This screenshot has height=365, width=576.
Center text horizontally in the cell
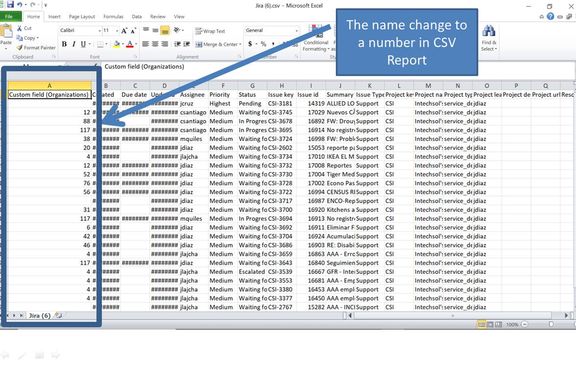click(x=155, y=44)
